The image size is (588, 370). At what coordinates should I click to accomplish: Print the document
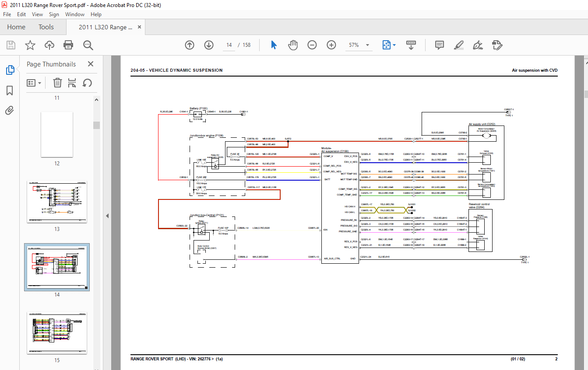[68, 45]
